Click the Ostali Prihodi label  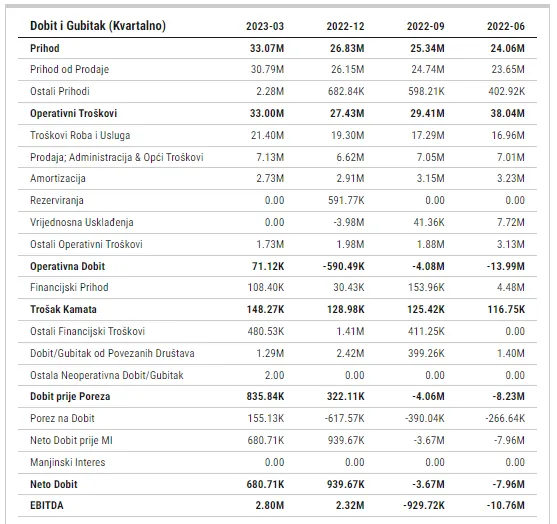pos(60,91)
